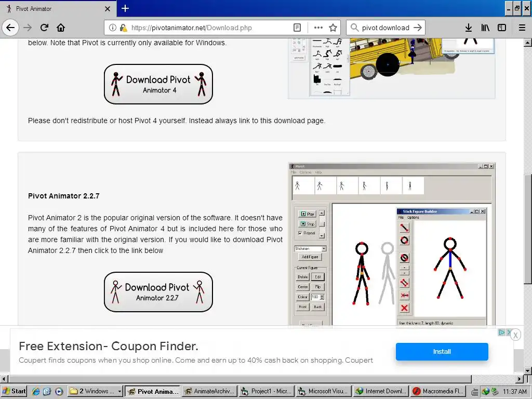Viewport: 532px width, 399px height.
Task: Close the Pivot Animator tab
Action: [107, 9]
